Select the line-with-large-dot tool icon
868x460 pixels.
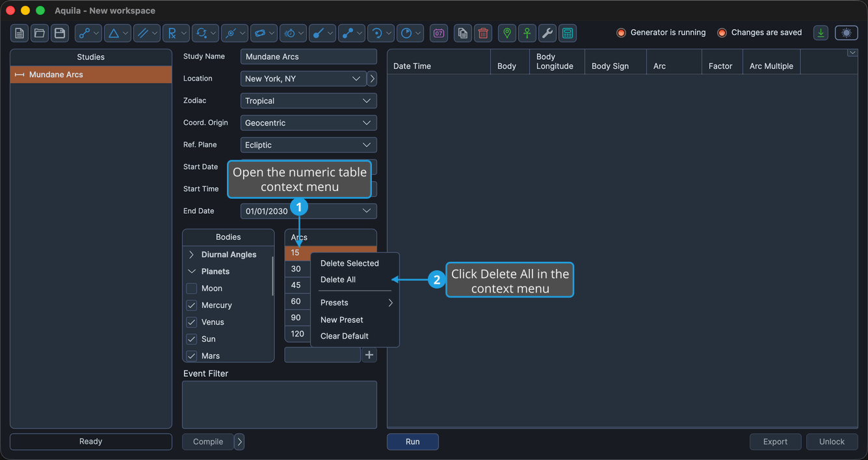319,33
